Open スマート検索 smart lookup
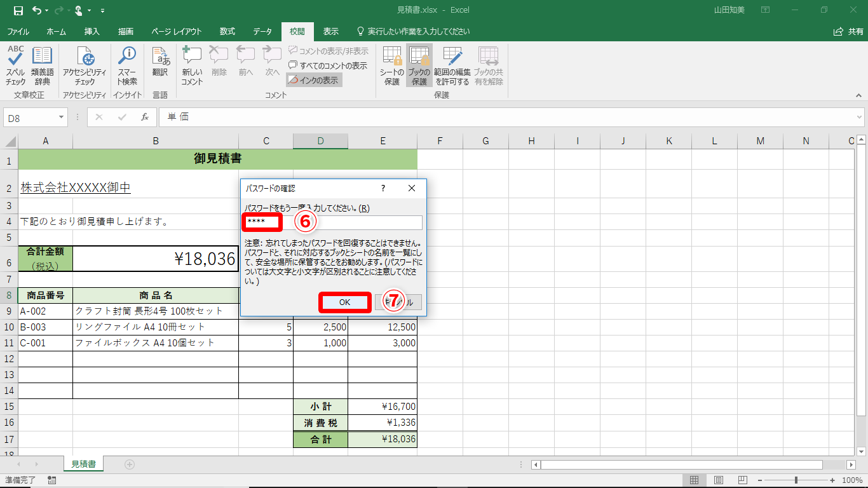The image size is (868, 488). pos(127,66)
